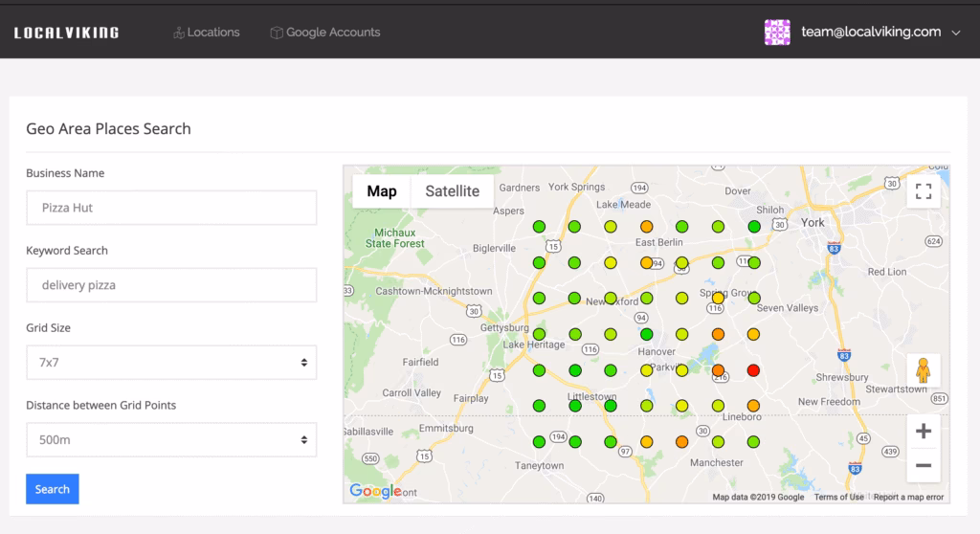Click the Keyword Search input field
980x534 pixels.
click(170, 285)
